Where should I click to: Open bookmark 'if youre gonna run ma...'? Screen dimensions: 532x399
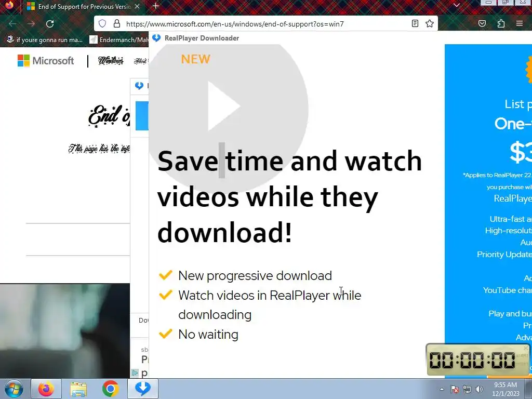pyautogui.click(x=45, y=39)
